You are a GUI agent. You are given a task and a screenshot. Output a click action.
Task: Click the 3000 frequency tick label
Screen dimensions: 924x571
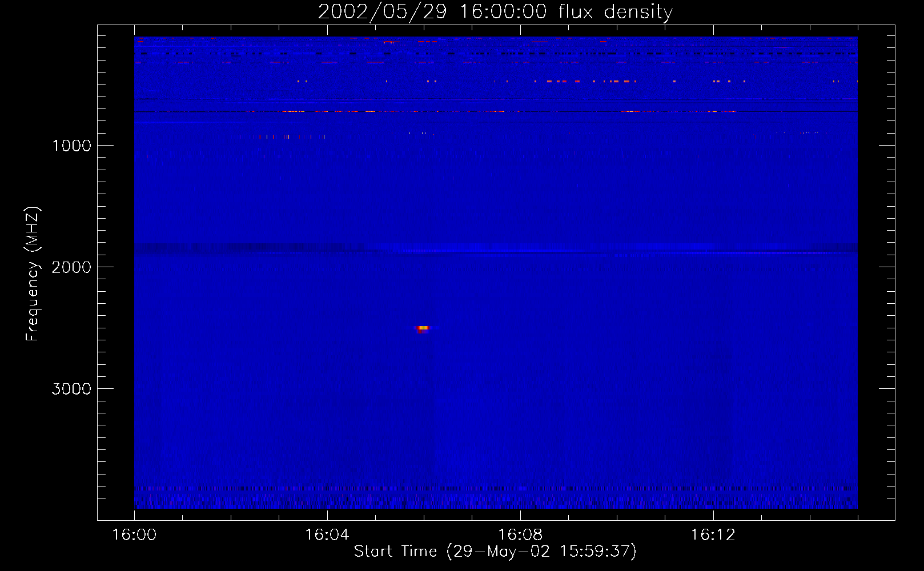(x=71, y=389)
